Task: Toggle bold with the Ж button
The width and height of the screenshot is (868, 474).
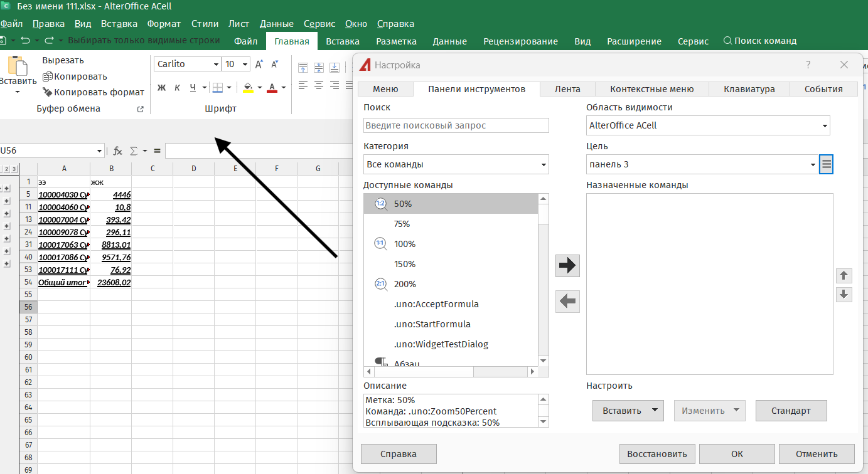Action: pyautogui.click(x=161, y=87)
